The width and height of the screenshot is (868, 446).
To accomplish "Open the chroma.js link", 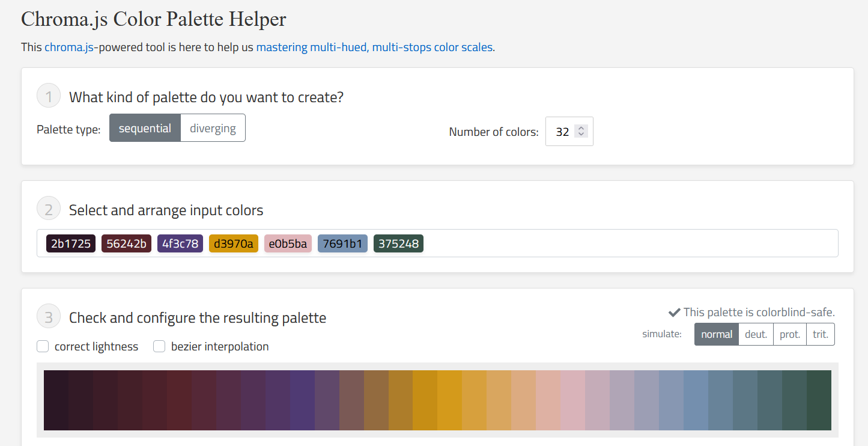I will 69,47.
